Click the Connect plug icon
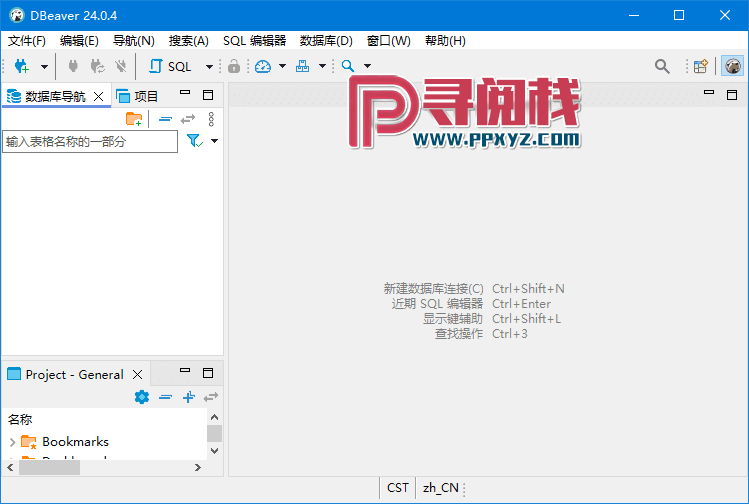This screenshot has width=749, height=504. (73, 66)
